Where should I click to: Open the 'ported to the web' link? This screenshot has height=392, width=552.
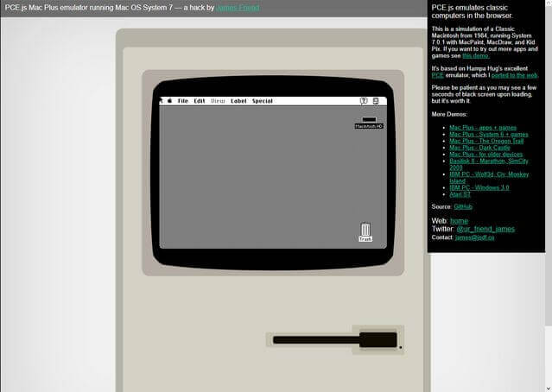514,75
